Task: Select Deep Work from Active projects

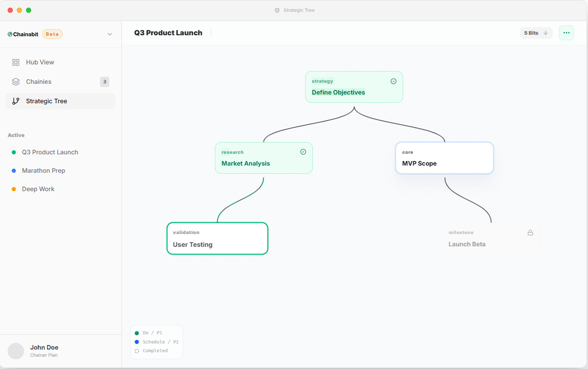Action: 38,189
